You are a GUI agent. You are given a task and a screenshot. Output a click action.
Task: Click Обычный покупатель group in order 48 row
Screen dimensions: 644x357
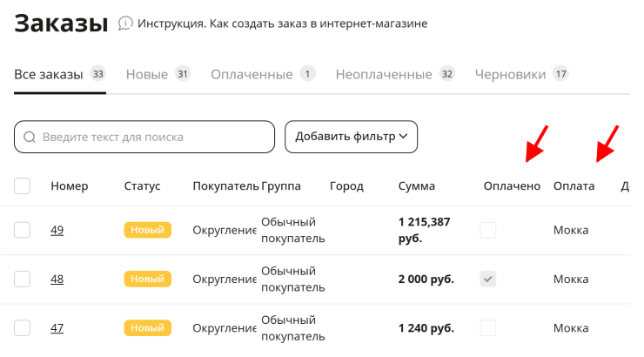pos(292,279)
